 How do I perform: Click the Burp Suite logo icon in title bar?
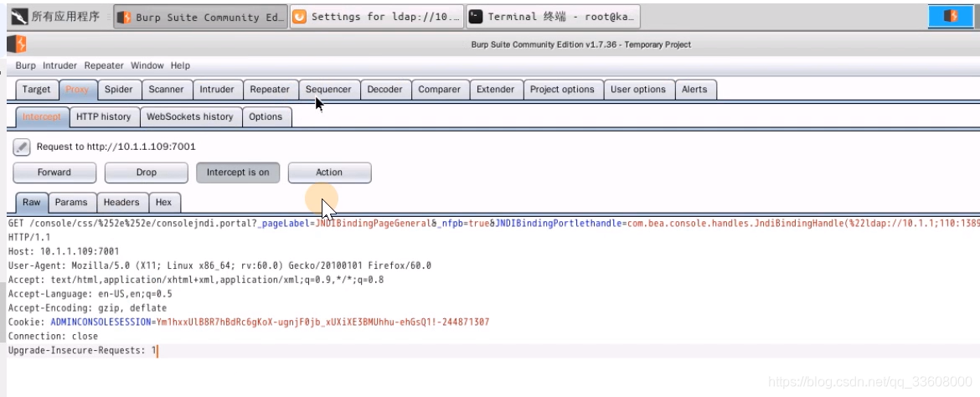[x=17, y=44]
